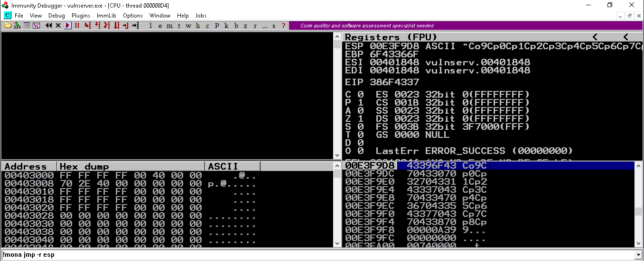Click the Close program X icon
This screenshot has width=644, height=261.
(x=58, y=26)
